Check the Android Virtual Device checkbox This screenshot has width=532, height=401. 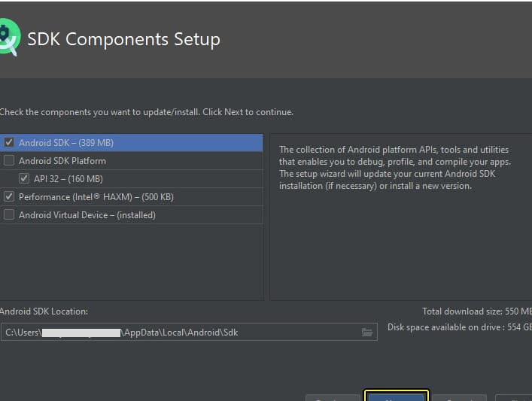(x=9, y=214)
